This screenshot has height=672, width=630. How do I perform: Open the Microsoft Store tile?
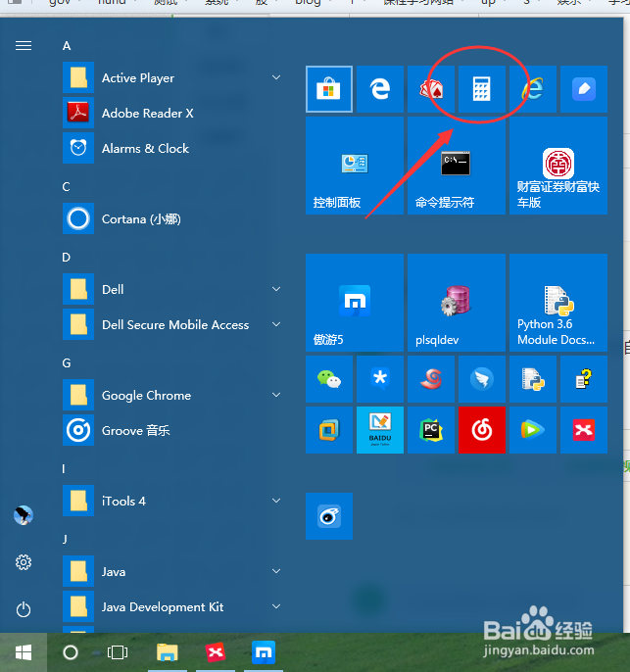(x=329, y=89)
